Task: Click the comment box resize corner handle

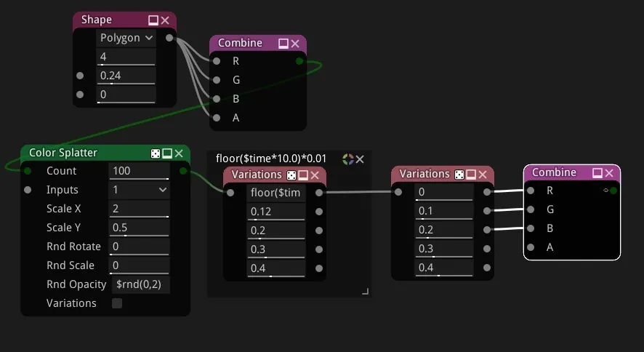Action: [366, 291]
